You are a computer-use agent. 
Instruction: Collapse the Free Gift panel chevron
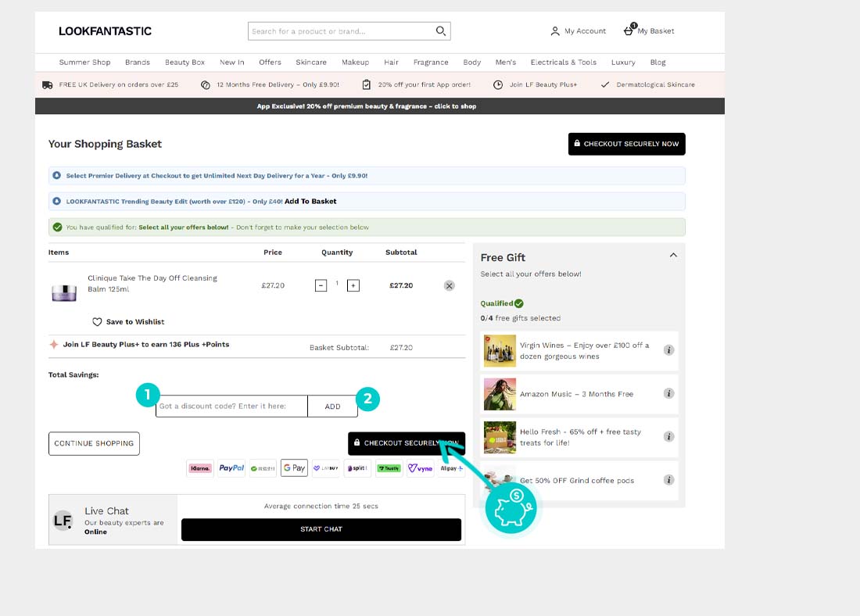[673, 255]
